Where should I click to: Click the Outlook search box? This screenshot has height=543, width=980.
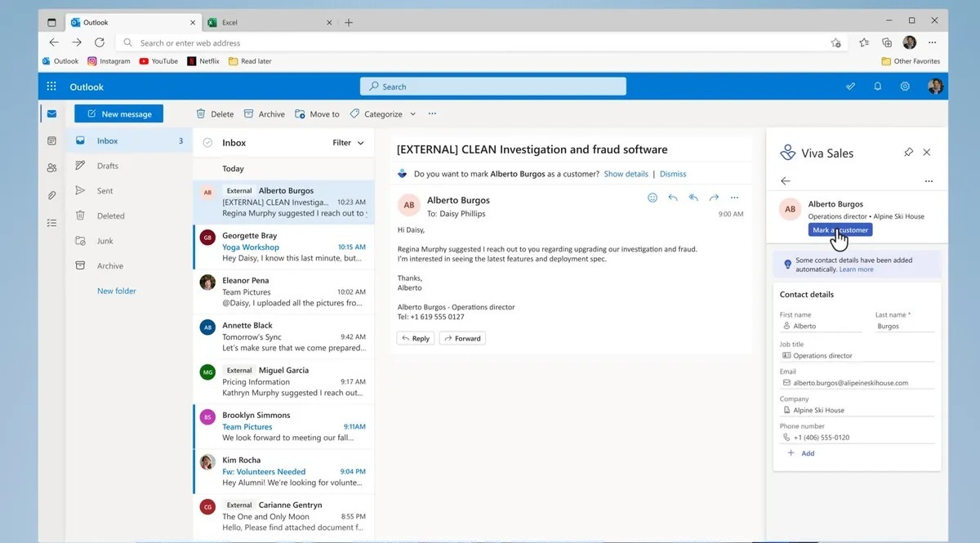[493, 87]
